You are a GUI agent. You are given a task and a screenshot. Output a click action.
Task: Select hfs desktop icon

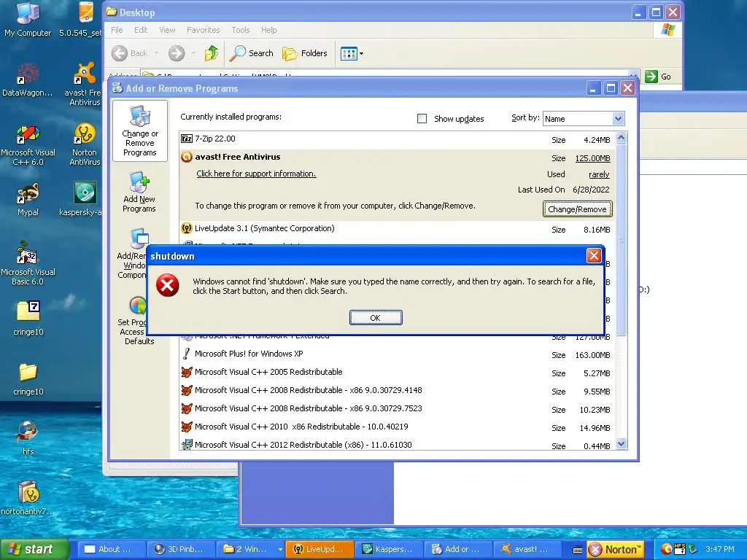[28, 437]
